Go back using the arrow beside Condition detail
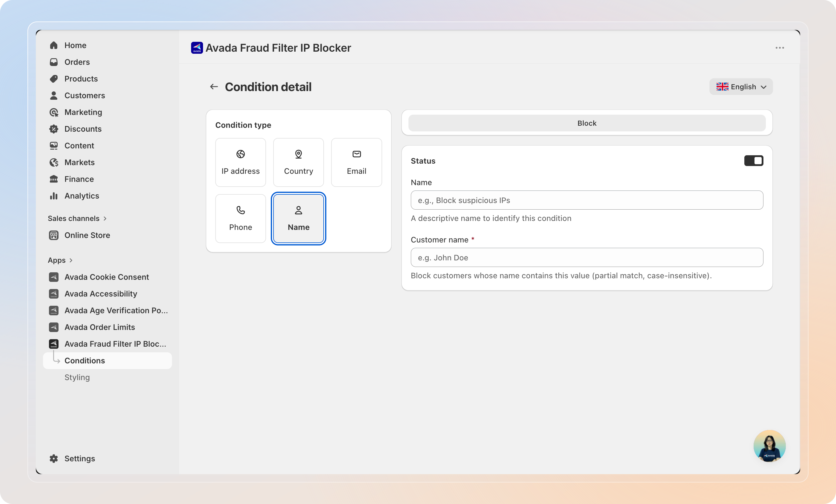The image size is (836, 504). (214, 87)
